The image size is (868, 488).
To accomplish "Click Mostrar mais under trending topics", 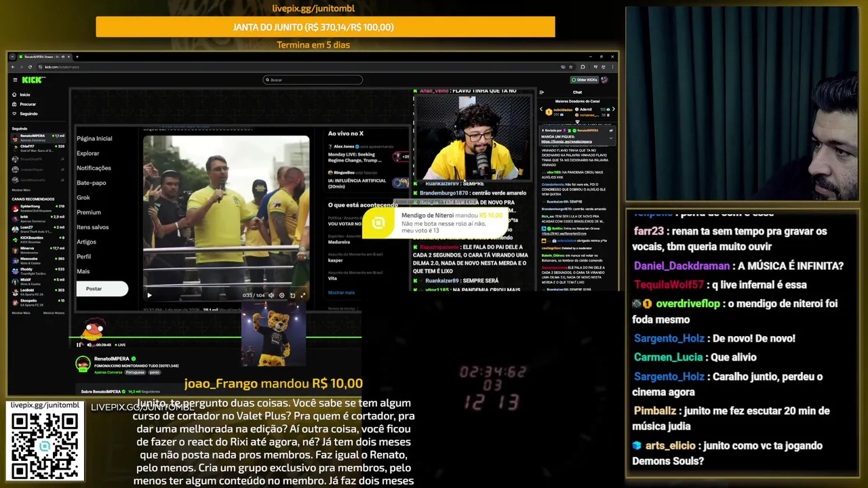I will 341,293.
